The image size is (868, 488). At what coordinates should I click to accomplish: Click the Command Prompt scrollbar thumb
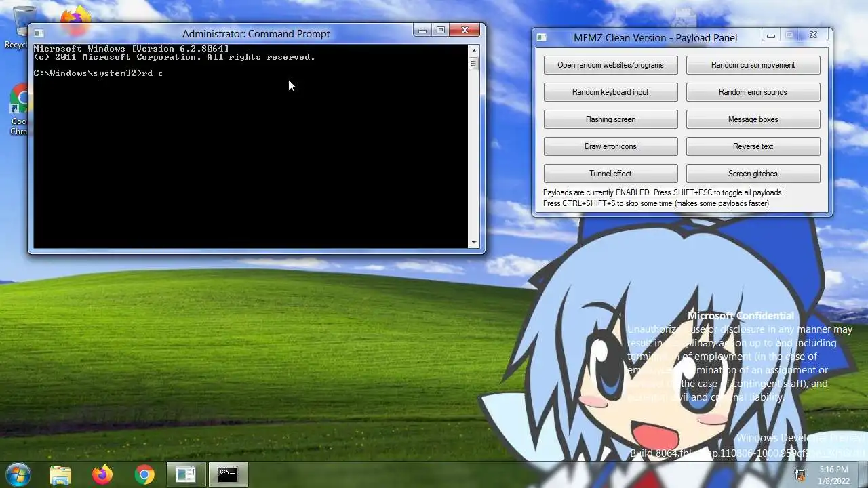pos(473,64)
